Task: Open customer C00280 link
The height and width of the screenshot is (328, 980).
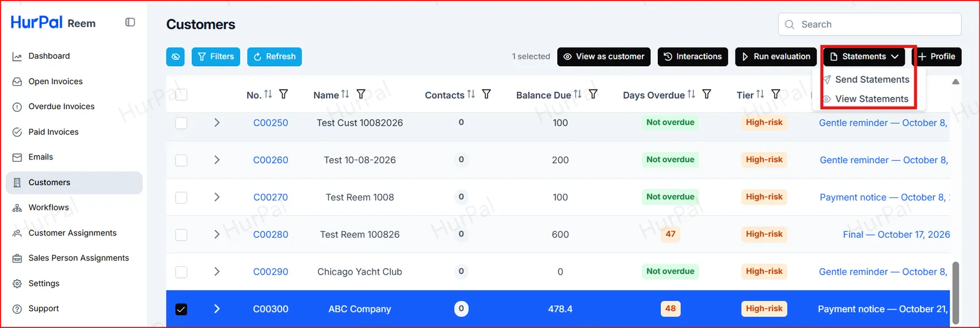Action: pos(271,235)
